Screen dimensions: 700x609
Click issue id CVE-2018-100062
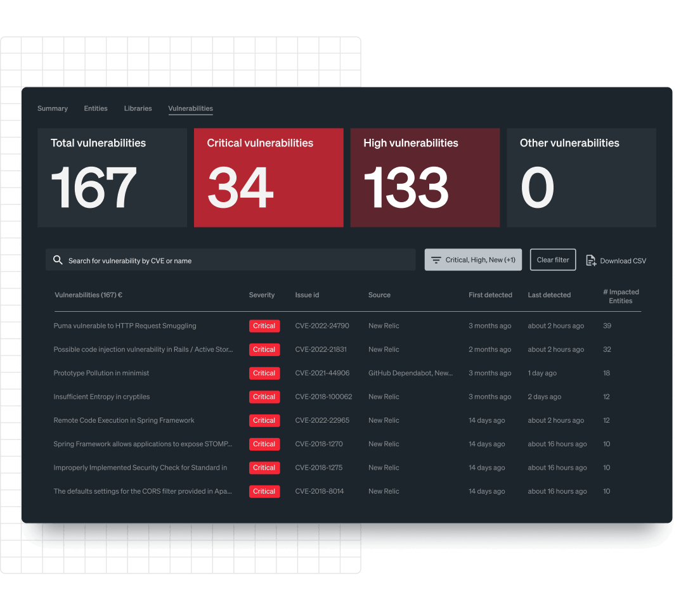click(323, 397)
